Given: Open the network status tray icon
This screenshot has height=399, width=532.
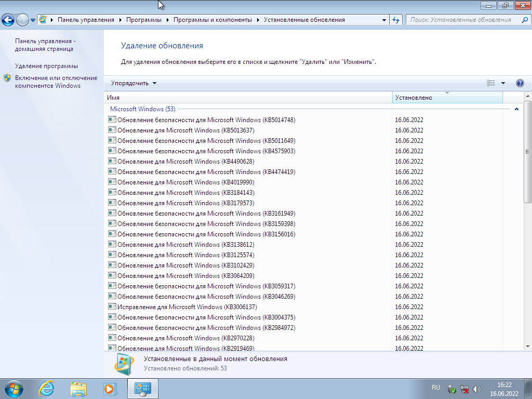Looking at the screenshot, I should 464,389.
